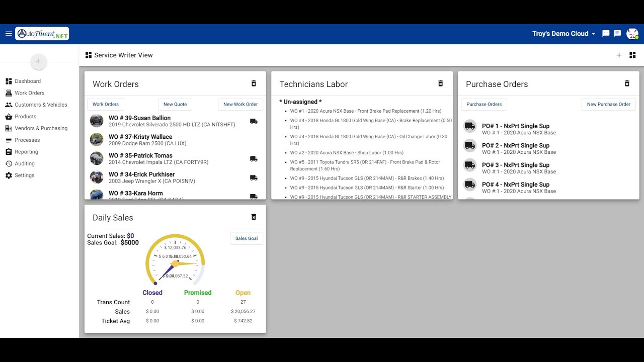Open the user profile avatar
The height and width of the screenshot is (362, 644).
632,34
